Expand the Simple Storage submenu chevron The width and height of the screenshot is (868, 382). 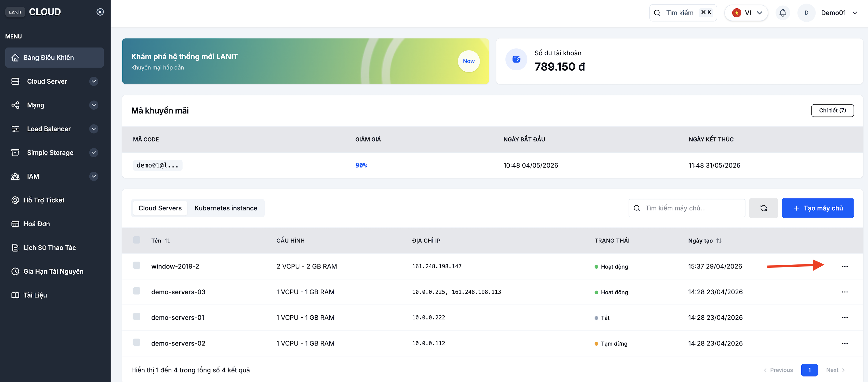(94, 152)
